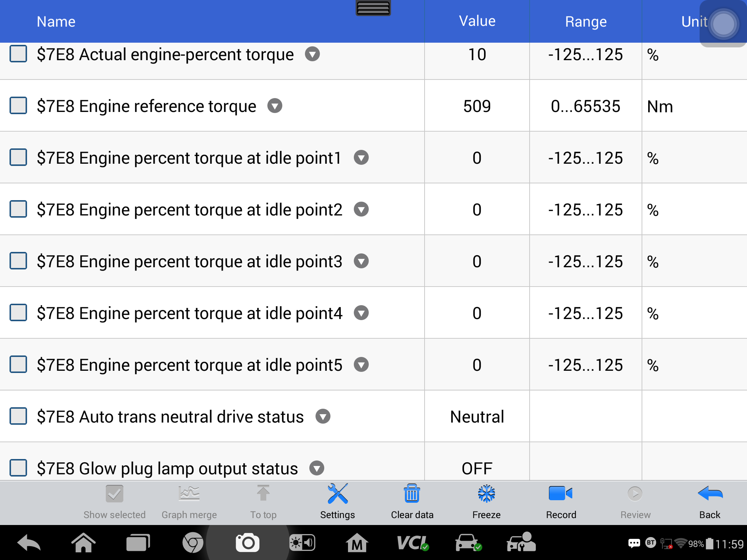
Task: Tap the Wi-Fi signal indicator
Action: [681, 544]
